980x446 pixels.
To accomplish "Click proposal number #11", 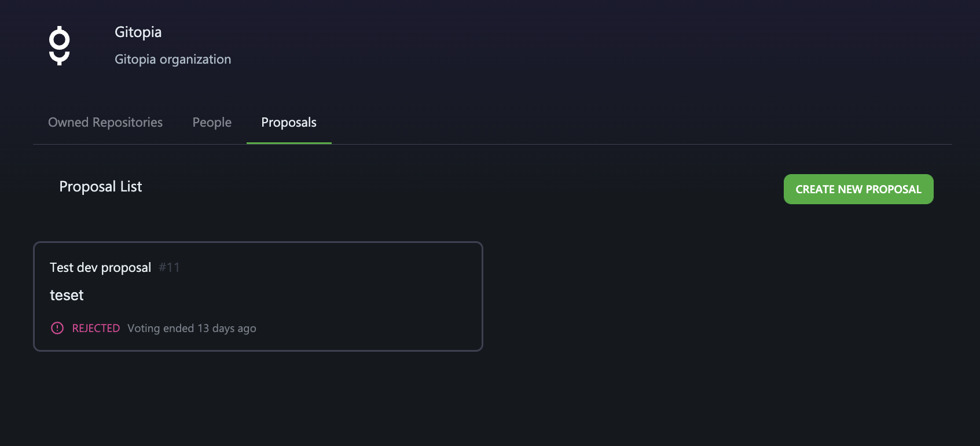I will pos(169,267).
